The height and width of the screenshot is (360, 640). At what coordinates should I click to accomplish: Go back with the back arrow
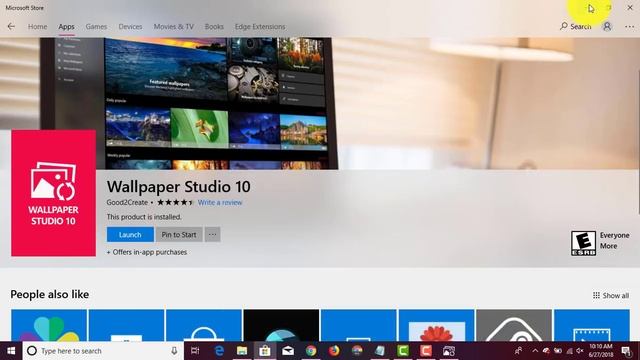click(x=11, y=27)
